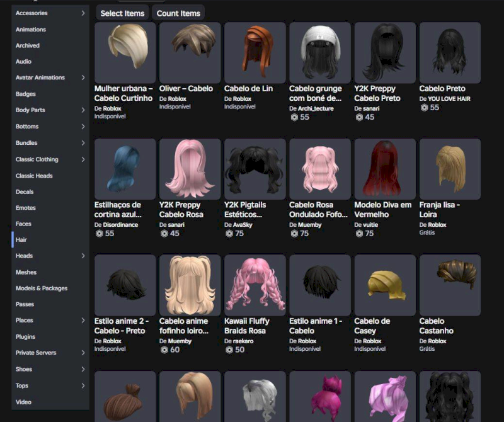
Task: Select the black Y2K Pigtails hair thumbnail
Action: coord(255,169)
